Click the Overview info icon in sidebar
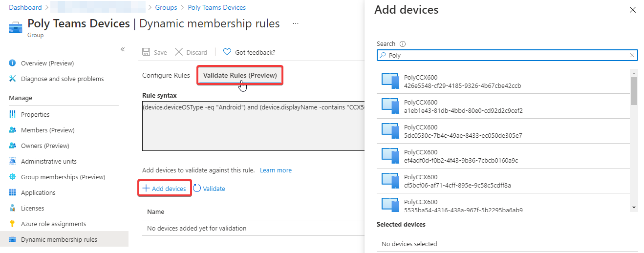 [12, 63]
